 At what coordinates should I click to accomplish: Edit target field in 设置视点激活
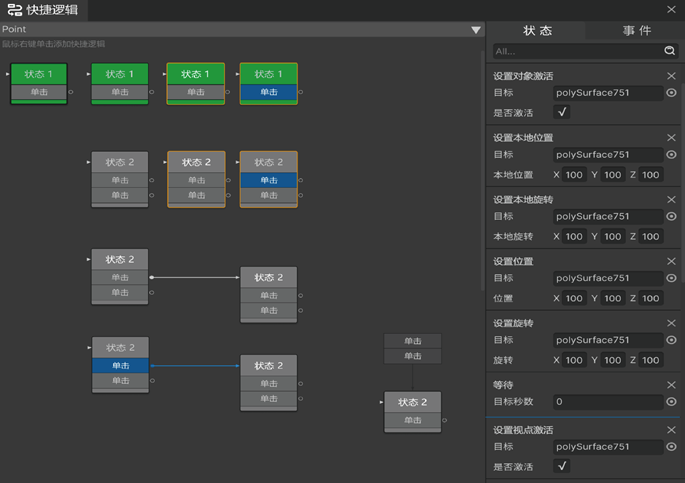(608, 447)
